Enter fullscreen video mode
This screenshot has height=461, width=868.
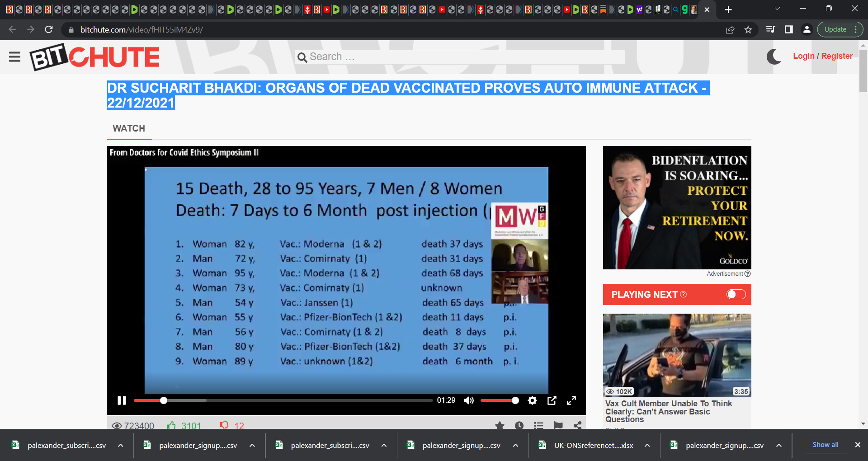point(571,400)
